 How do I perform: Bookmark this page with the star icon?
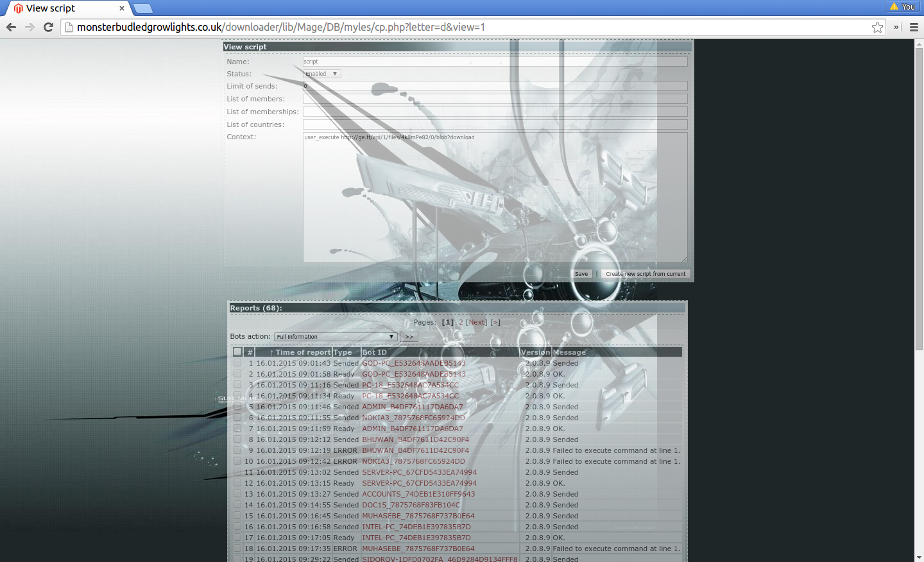click(877, 27)
